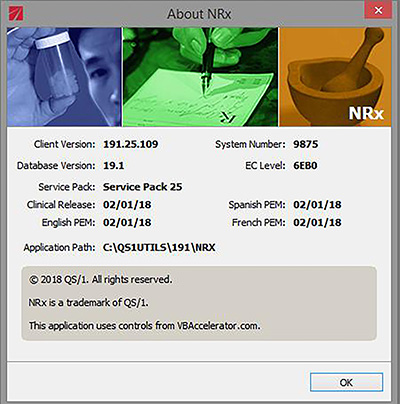
Task: Select EC Level value 6EB0
Action: 305,166
